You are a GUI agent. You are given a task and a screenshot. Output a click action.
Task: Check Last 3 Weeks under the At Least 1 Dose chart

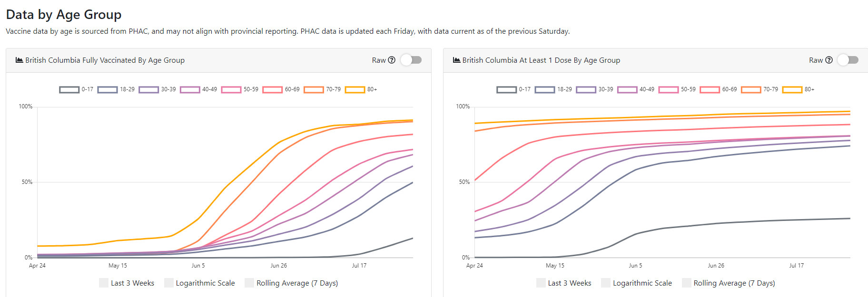click(541, 283)
